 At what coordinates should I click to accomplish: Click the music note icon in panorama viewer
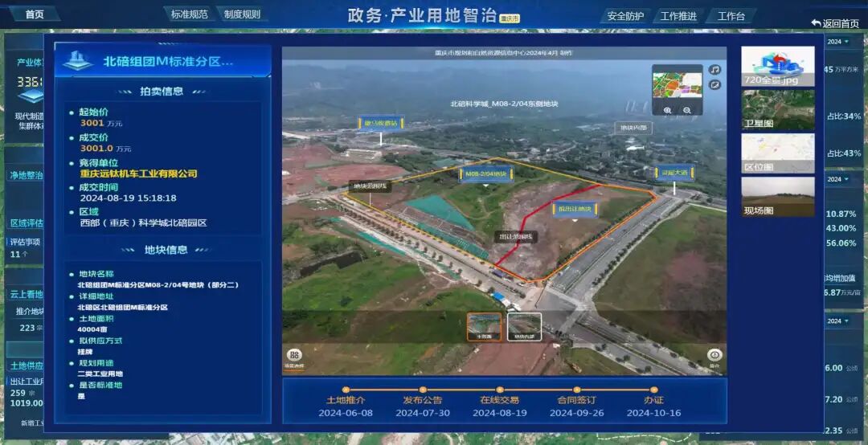pos(715,70)
